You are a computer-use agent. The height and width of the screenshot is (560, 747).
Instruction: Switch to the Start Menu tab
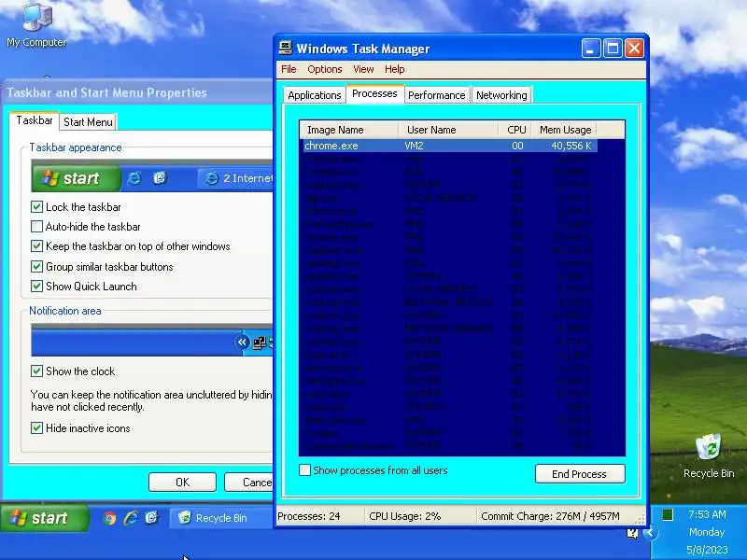[x=88, y=122]
